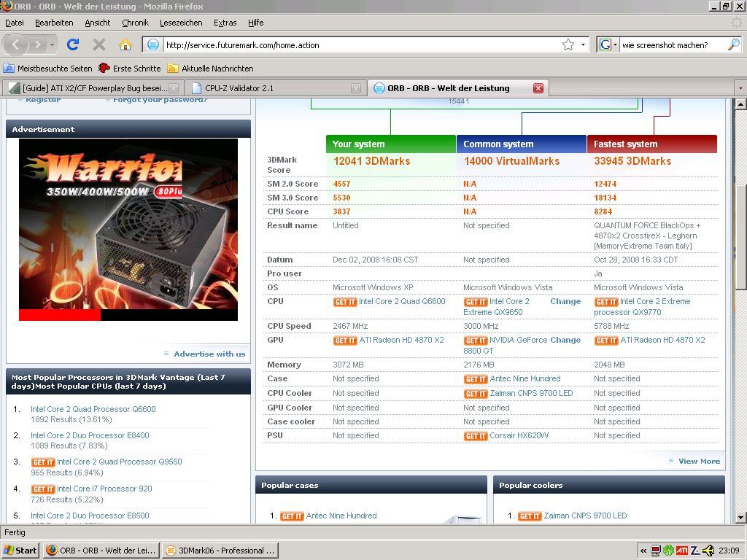Click GET IT beside Core 2 Quad Processor Q9550
The width and height of the screenshot is (747, 560).
[43, 462]
